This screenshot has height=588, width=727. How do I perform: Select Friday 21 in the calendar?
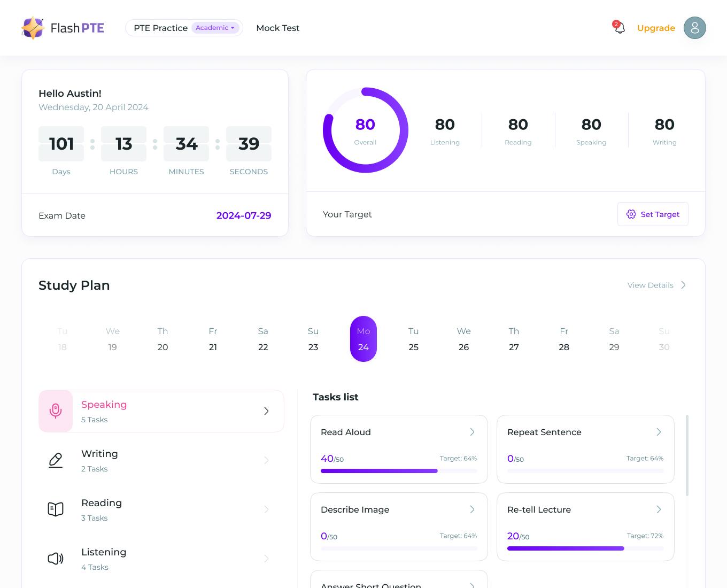213,339
